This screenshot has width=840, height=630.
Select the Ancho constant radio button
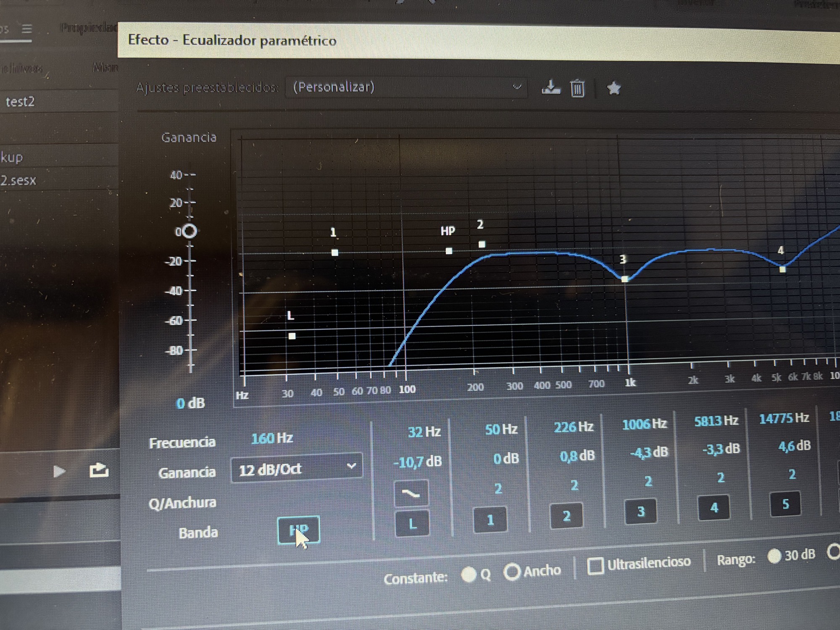512,572
